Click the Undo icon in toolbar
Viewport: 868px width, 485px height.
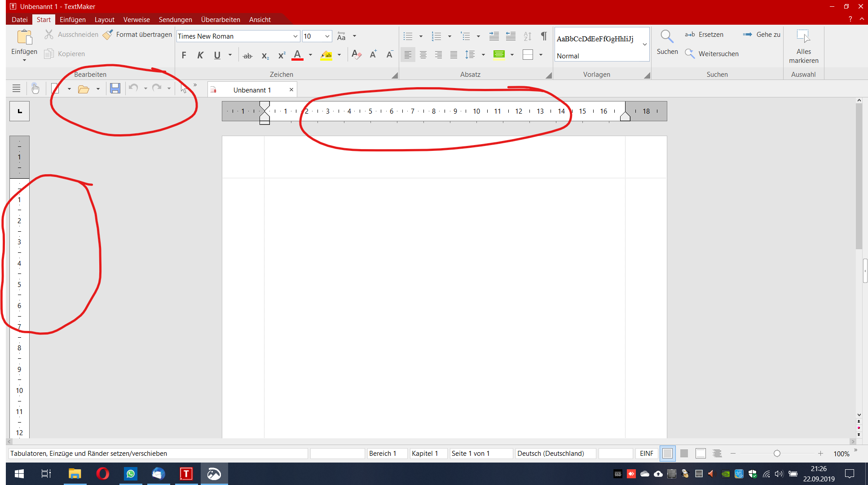click(133, 89)
